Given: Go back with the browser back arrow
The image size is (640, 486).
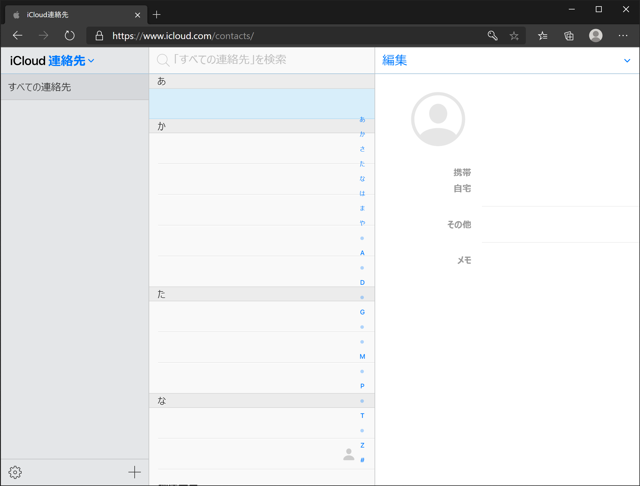Looking at the screenshot, I should coord(18,36).
